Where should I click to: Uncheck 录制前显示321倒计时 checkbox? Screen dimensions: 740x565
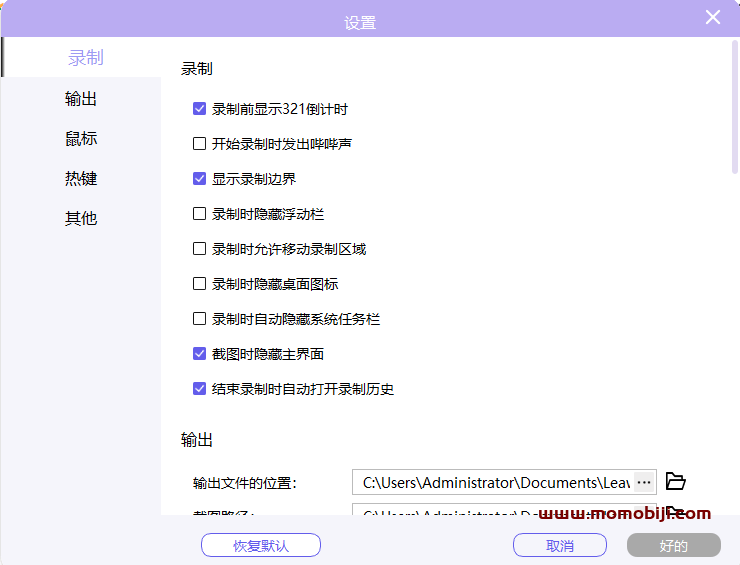coord(199,109)
